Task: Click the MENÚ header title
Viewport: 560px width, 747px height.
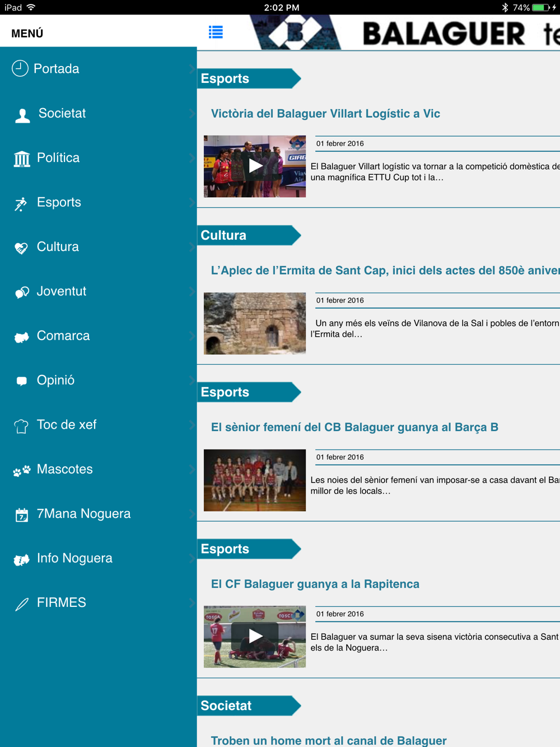Action: pyautogui.click(x=27, y=34)
